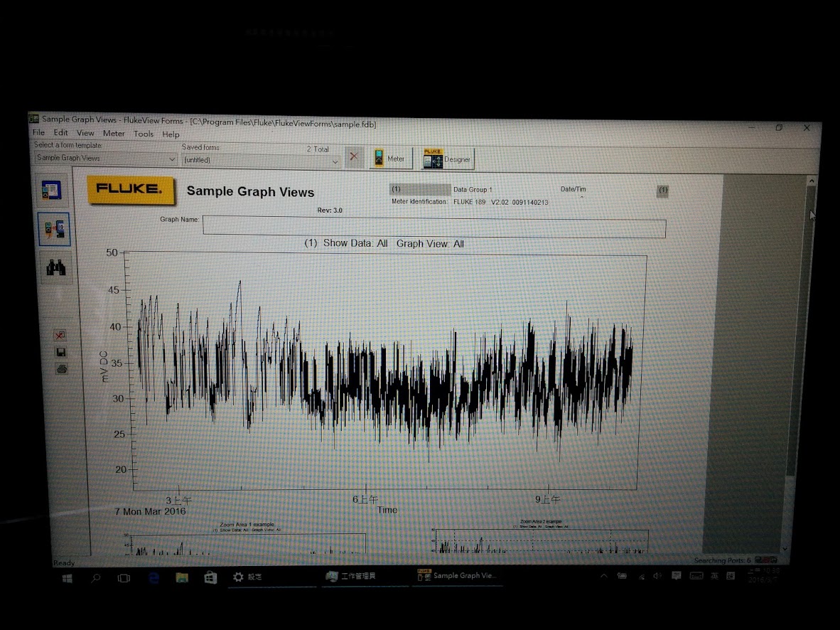Click the red X delete saved form button
The width and height of the screenshot is (840, 630).
point(354,156)
